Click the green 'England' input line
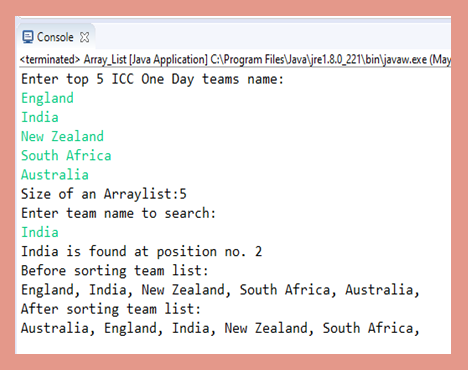 47,98
